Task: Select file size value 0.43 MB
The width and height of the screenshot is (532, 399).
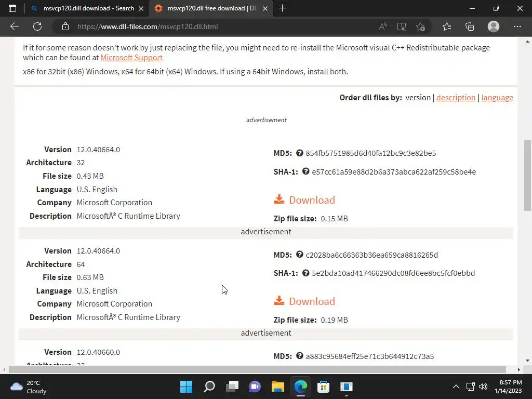Action: 90,176
